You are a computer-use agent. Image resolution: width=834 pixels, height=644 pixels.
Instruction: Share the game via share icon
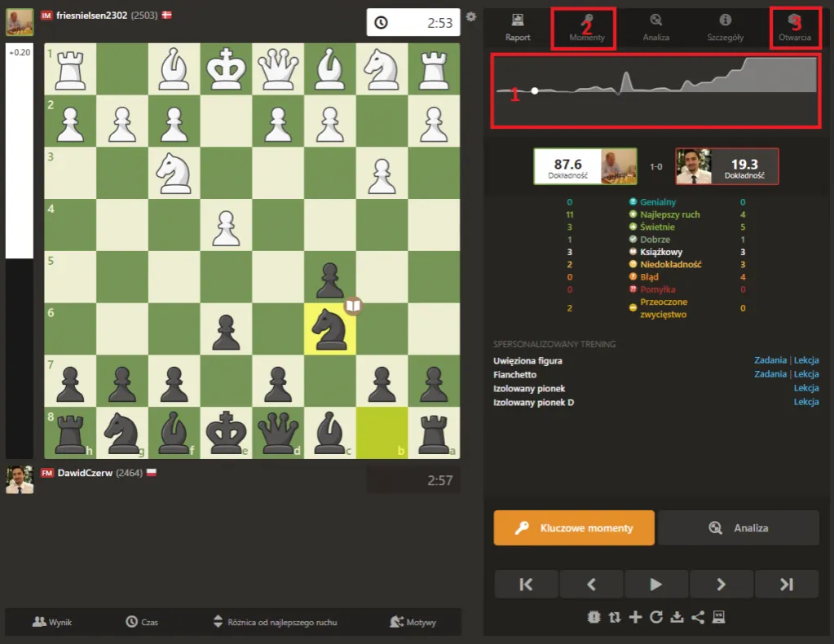click(x=698, y=617)
